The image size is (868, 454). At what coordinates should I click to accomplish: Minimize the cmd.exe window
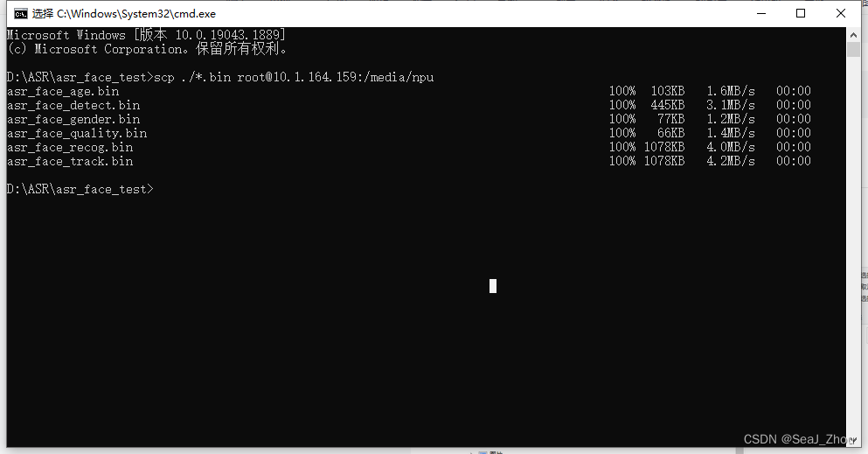tap(761, 13)
